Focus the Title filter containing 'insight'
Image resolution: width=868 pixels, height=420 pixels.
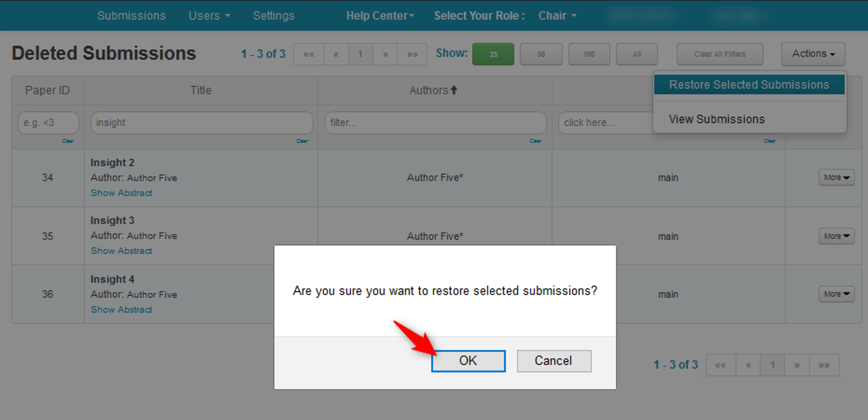(202, 123)
